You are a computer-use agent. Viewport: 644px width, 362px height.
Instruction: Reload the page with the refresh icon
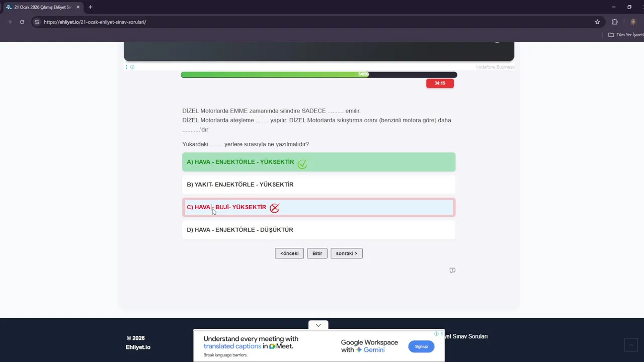(22, 22)
